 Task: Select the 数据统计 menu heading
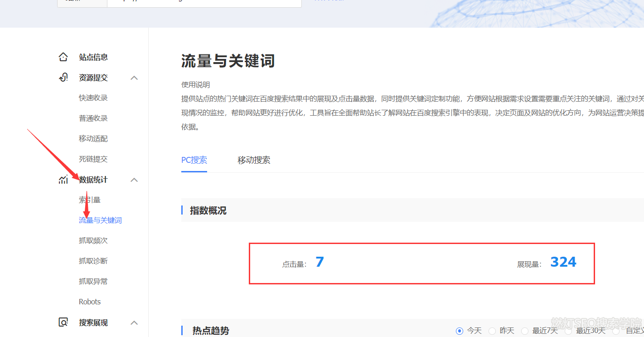point(93,180)
